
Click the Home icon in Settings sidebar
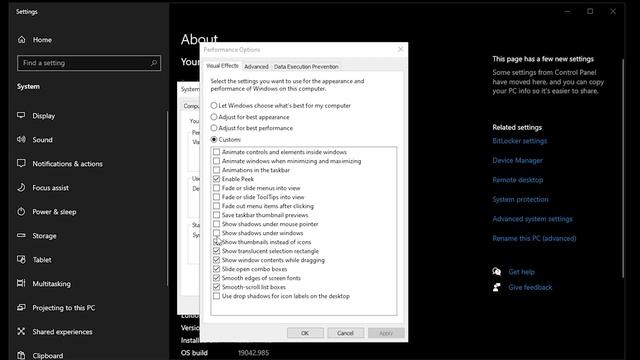tap(22, 40)
